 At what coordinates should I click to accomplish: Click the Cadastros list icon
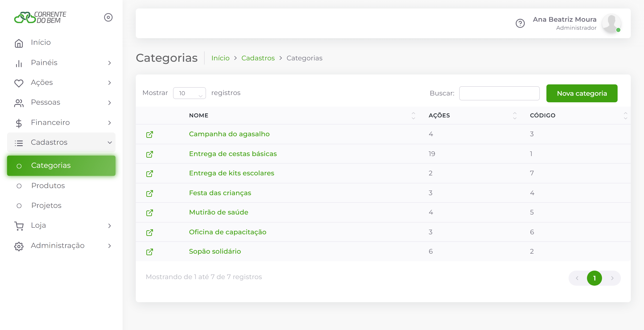(x=19, y=143)
